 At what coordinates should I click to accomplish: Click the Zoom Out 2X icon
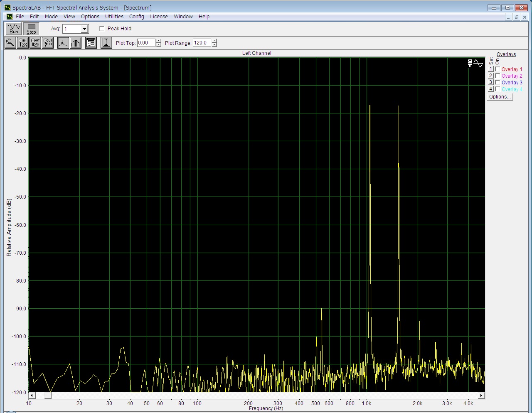[x=35, y=43]
